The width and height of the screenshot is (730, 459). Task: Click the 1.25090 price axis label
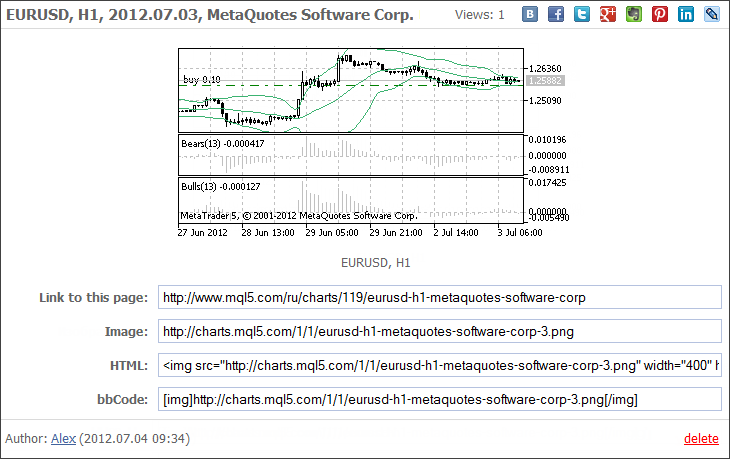tap(545, 101)
